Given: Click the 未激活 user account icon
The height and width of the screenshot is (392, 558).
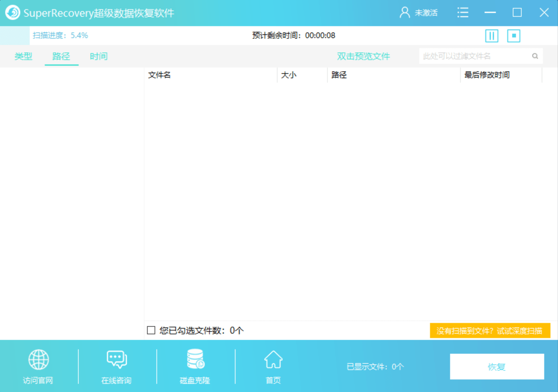Looking at the screenshot, I should pyautogui.click(x=404, y=13).
